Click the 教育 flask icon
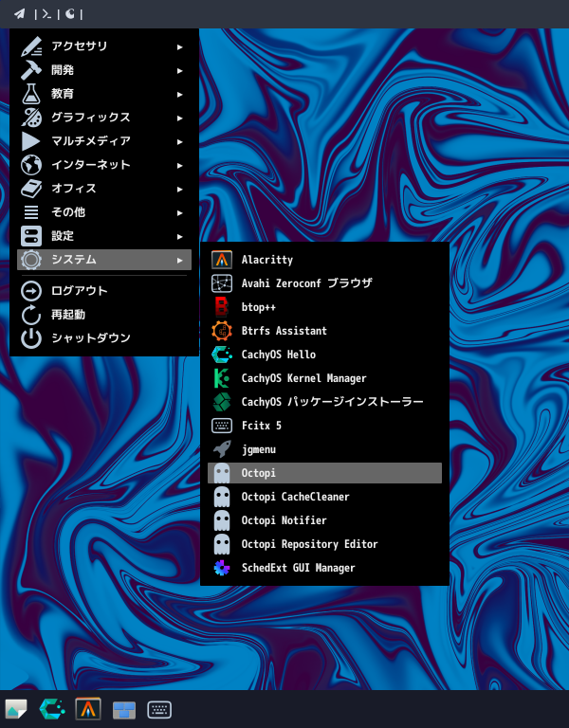Image resolution: width=569 pixels, height=728 pixels. pyautogui.click(x=31, y=94)
